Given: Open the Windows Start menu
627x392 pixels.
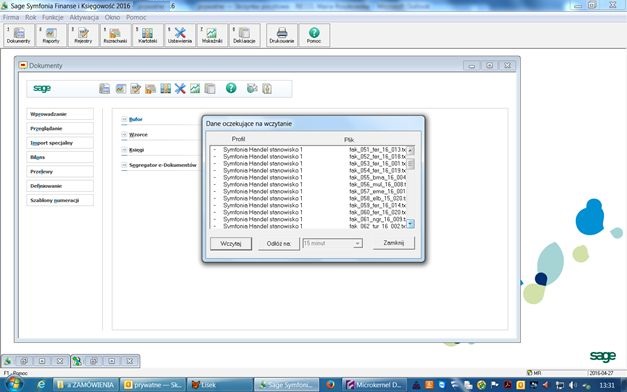Looking at the screenshot, I should pos(14,384).
